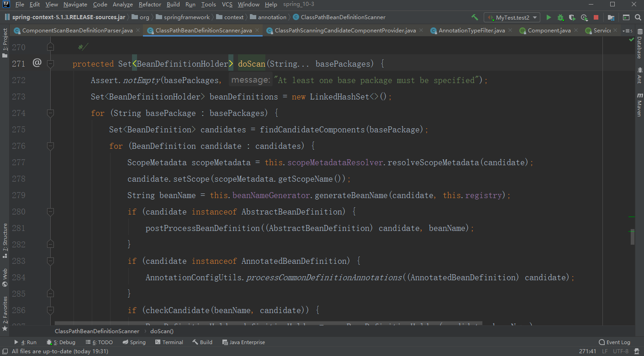Screen dimensions: 644x356
Task: Collapse the comment fold at line 270
Action: [50, 47]
